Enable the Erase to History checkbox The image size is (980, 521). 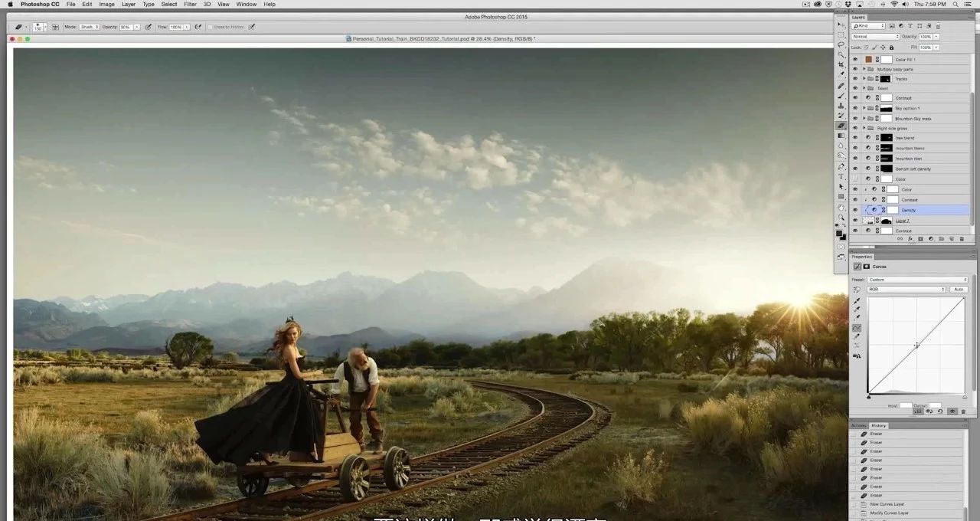209,27
